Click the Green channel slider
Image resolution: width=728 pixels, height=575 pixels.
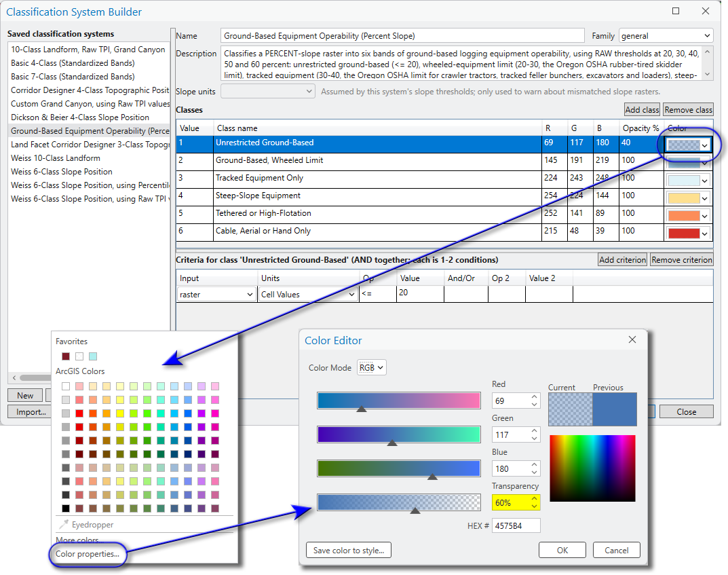[399, 434]
